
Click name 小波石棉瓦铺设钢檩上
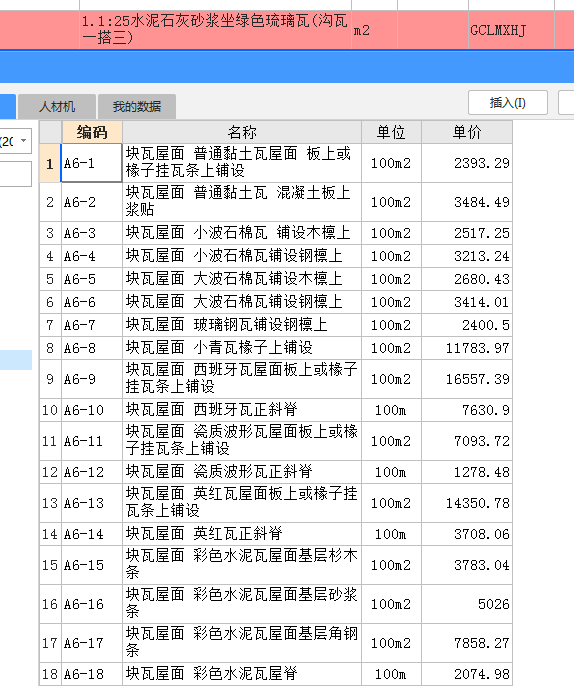(x=242, y=256)
